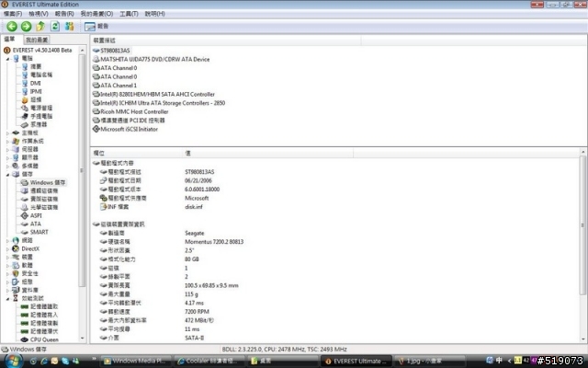Click the orange overclock icon under IPMI
588x368 pixels.
(25, 100)
